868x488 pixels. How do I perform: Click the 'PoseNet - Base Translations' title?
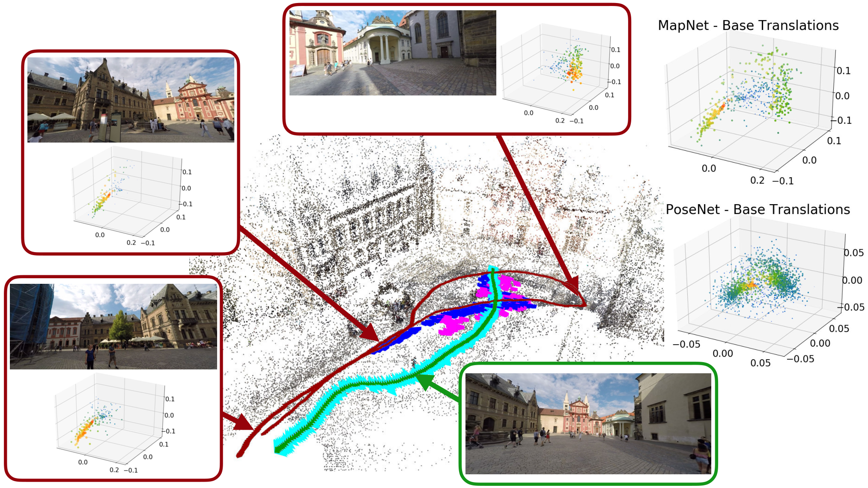[758, 209]
